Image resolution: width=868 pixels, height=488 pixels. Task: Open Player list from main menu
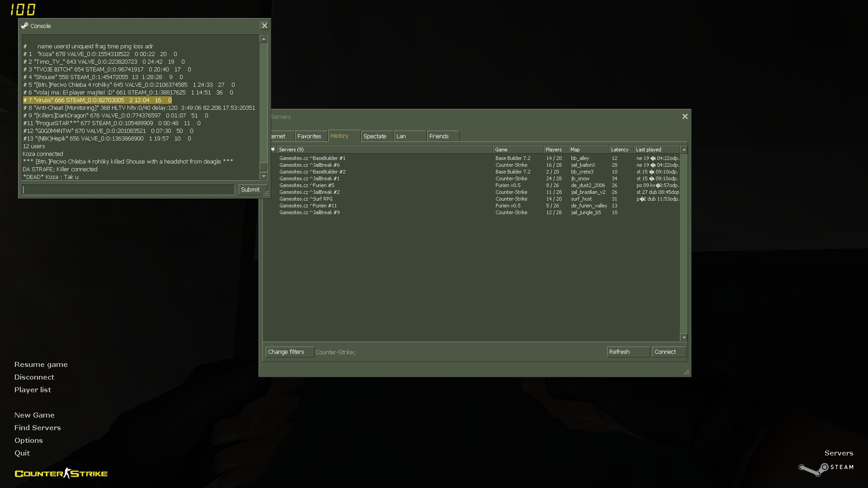point(33,390)
